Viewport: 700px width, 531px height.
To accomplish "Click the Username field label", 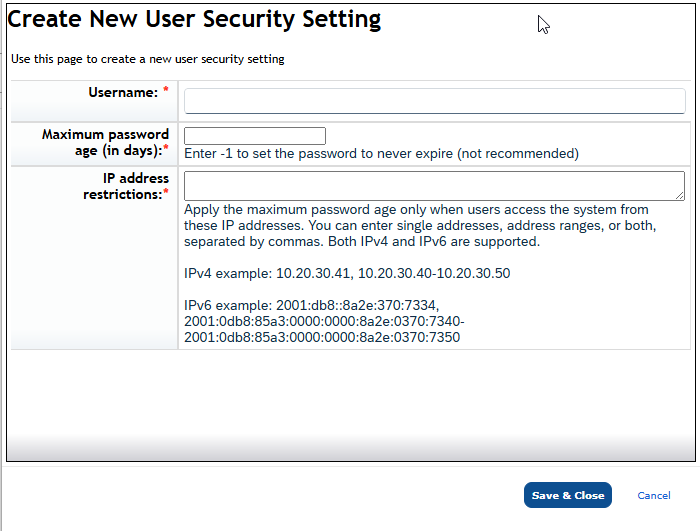I will [x=123, y=93].
